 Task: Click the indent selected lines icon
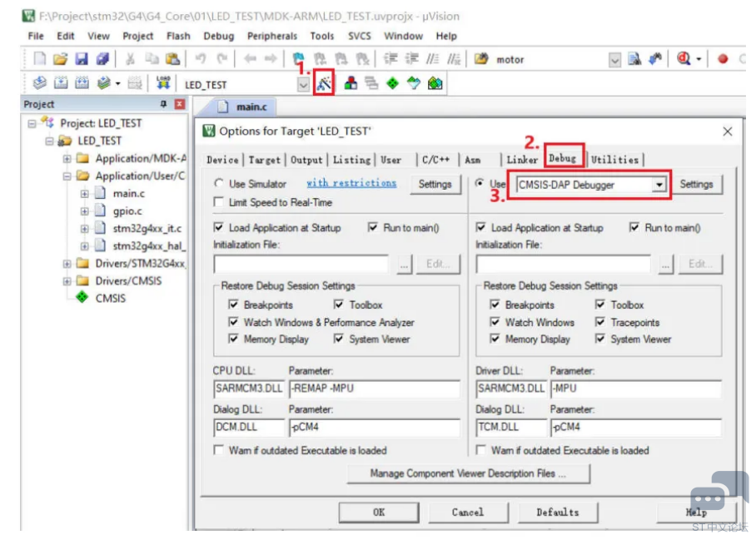(390, 59)
